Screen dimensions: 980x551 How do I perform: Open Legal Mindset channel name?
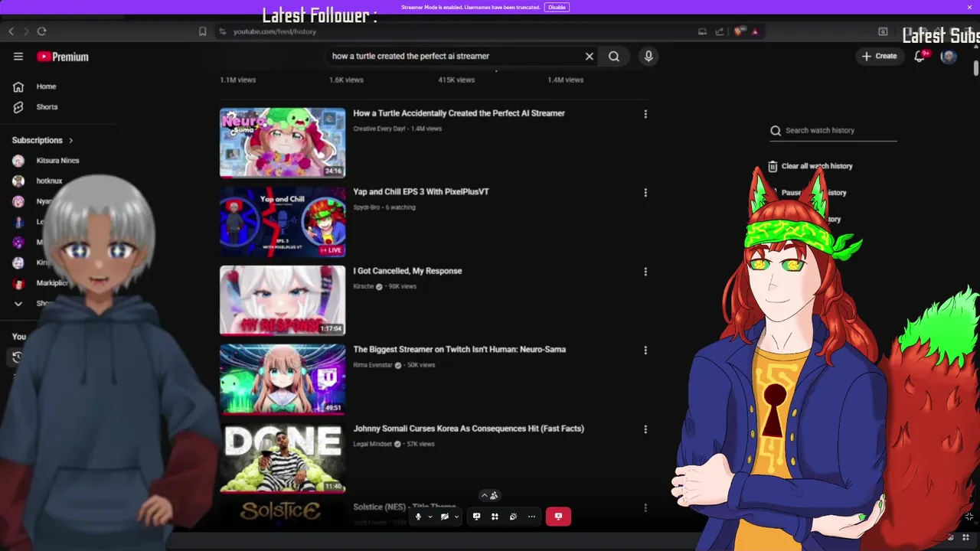pyautogui.click(x=373, y=444)
